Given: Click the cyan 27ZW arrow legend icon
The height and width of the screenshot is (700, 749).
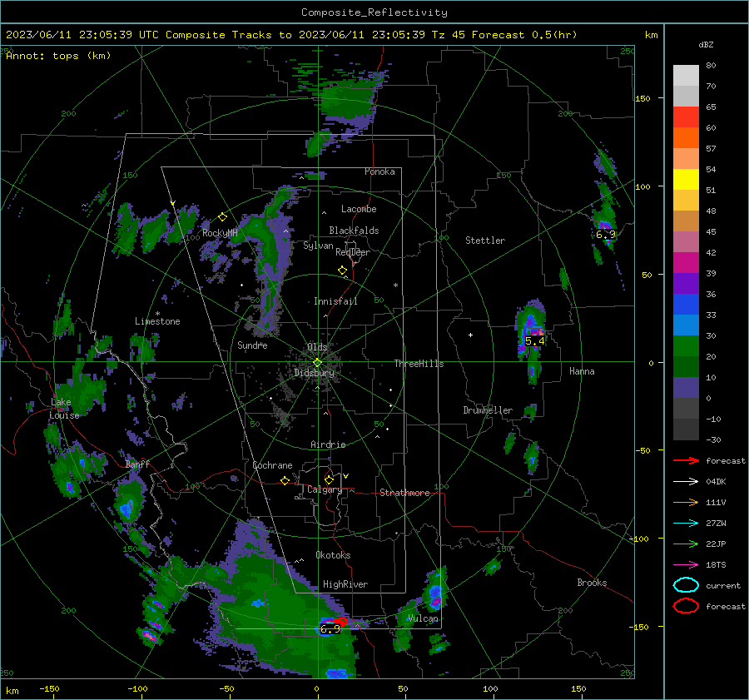Looking at the screenshot, I should click(x=686, y=524).
